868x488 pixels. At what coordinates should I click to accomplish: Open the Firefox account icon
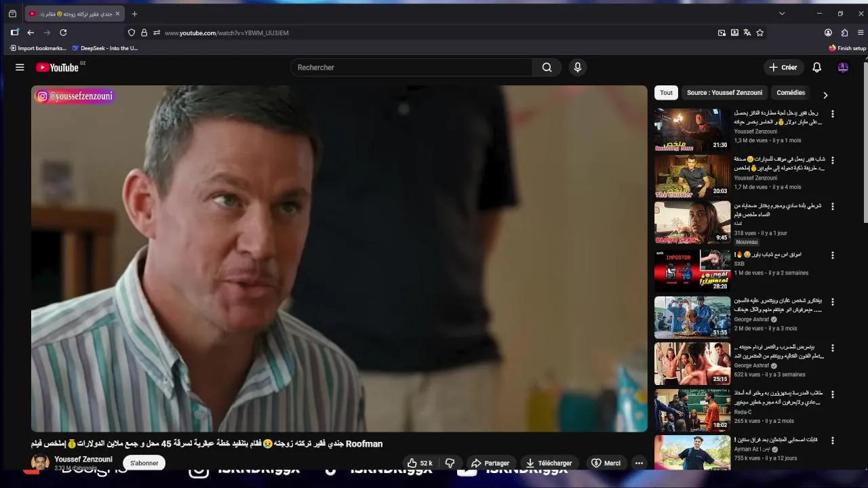(828, 33)
